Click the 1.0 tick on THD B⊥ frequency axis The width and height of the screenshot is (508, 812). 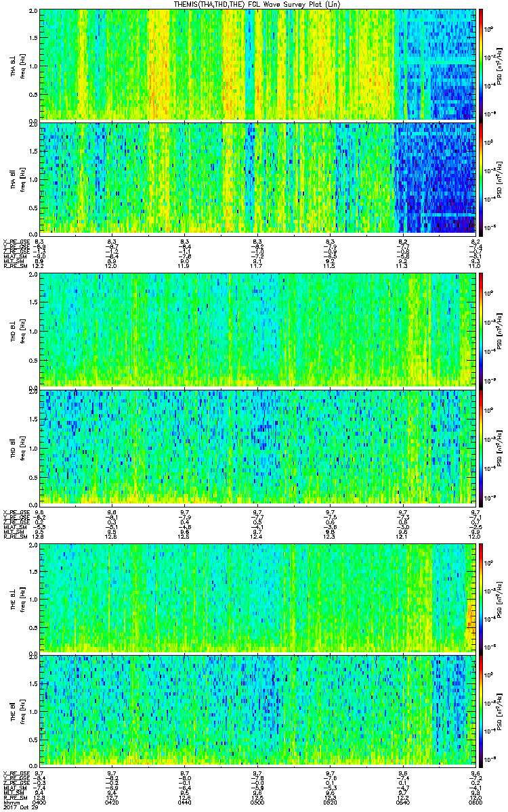[x=33, y=330]
